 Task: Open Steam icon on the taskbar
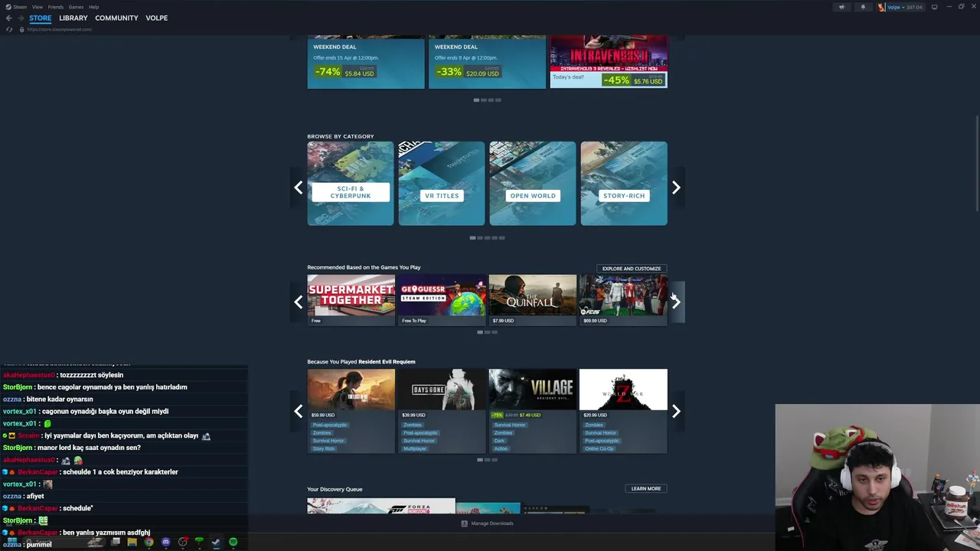216,542
